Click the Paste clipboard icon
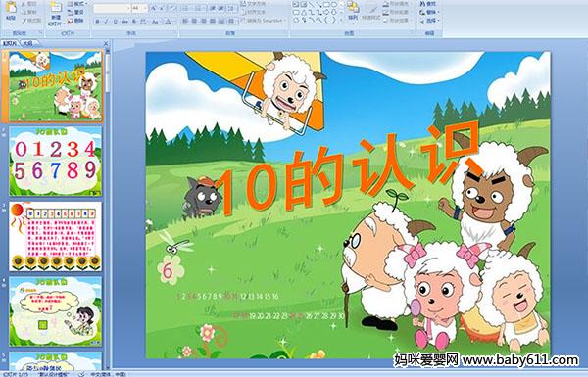Screen dimensions: 588x377 [11, 8]
